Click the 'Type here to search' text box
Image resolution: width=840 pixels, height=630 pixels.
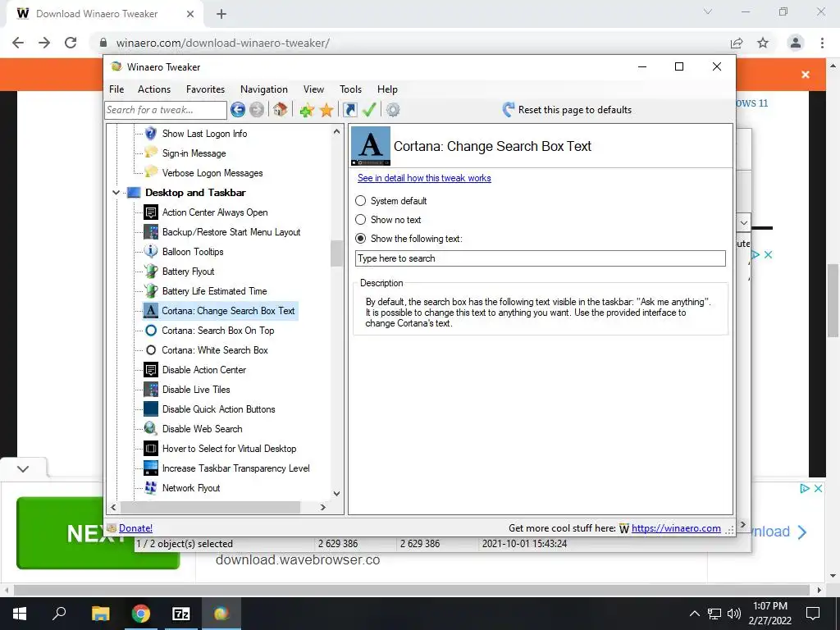tap(541, 258)
